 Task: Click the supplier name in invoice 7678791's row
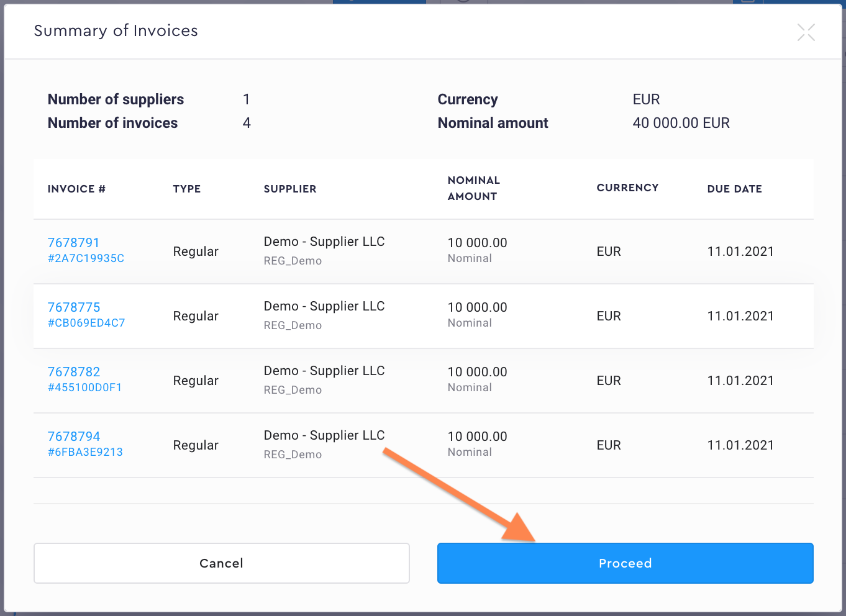point(324,242)
